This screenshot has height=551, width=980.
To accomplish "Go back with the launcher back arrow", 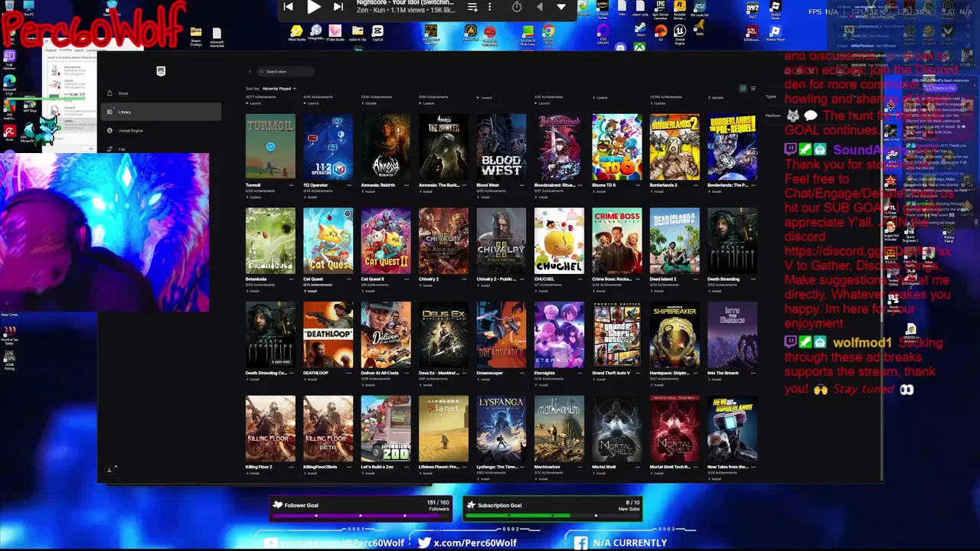I will (x=250, y=71).
